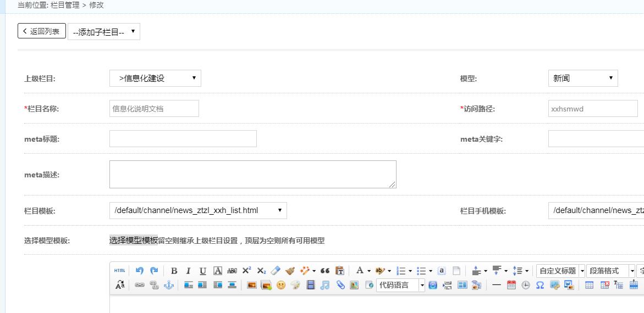Apply character border to text

click(218, 271)
